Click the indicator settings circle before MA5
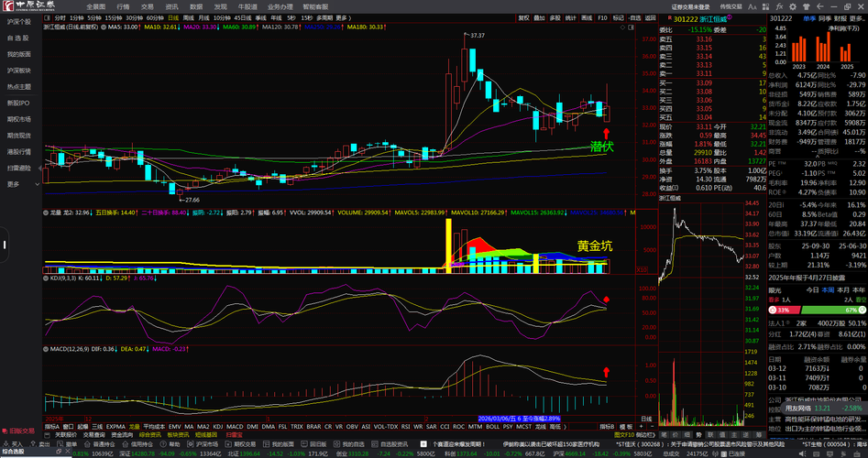868x458 pixels. [104, 27]
